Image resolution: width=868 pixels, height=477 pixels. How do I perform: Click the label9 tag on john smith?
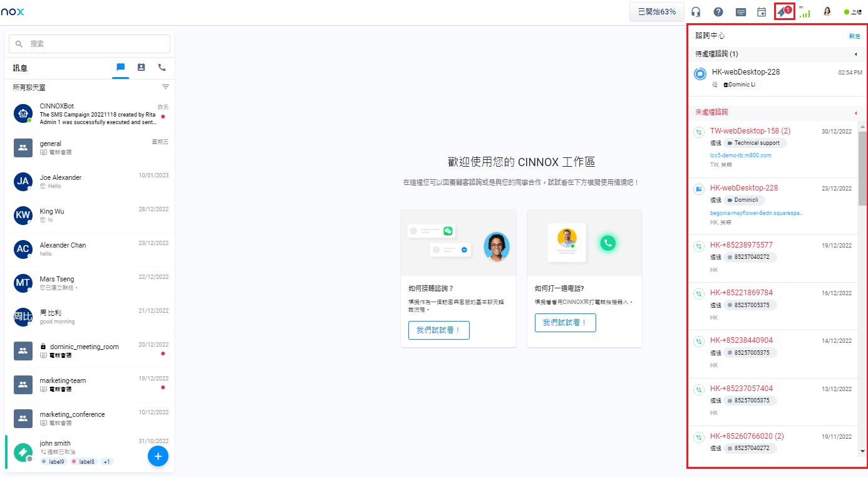coord(54,462)
